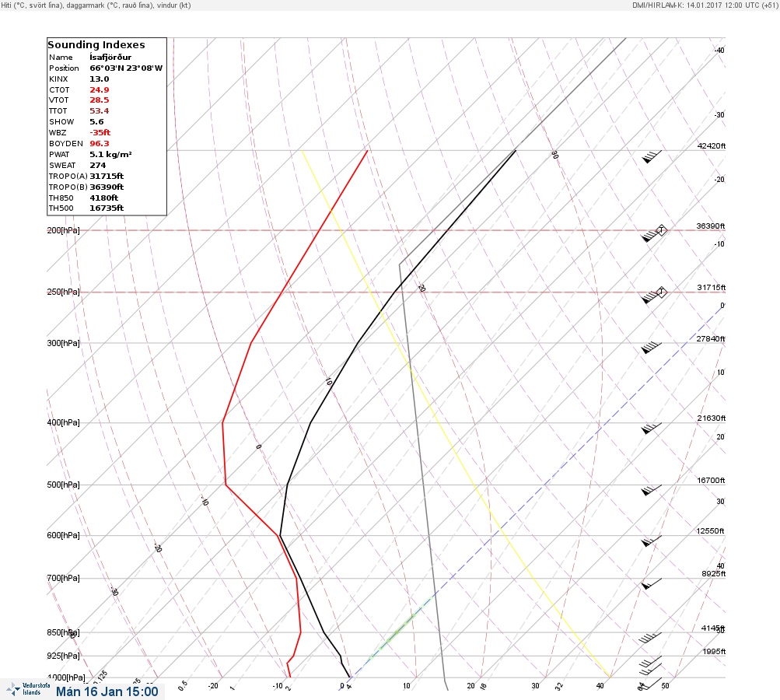Viewport: 780px width, 700px height.
Task: Select the TH850 value 4180ft
Action: pos(104,198)
